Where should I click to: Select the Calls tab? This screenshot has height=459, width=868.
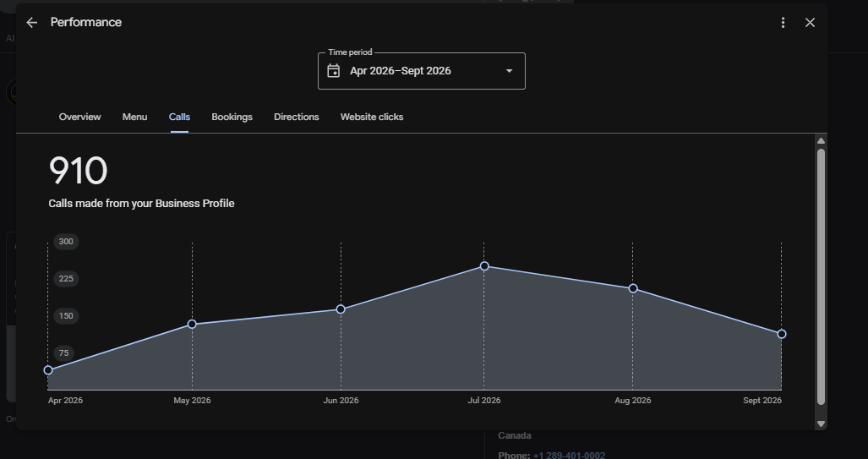[179, 117]
